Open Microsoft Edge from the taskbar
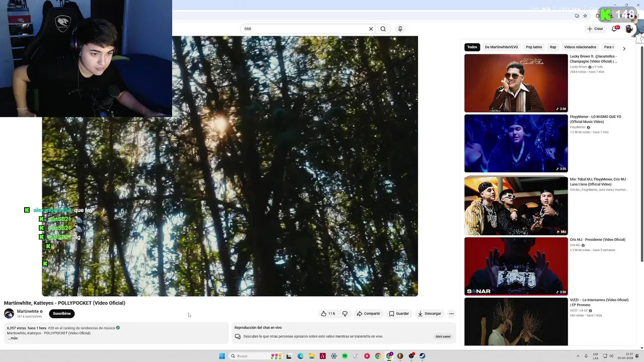The height and width of the screenshot is (362, 644). (x=300, y=356)
